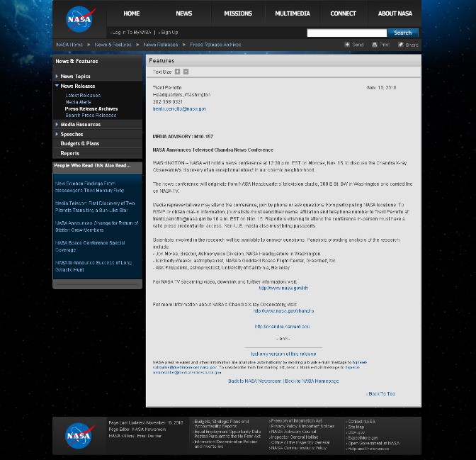Screen dimensions: 476x460
Task: Click the email address in the RSVP paragraph
Action: [x=179, y=219]
